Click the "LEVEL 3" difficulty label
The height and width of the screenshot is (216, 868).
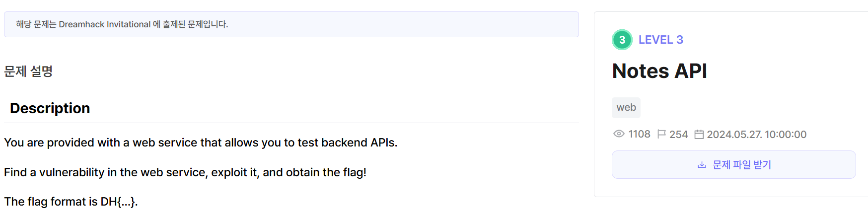click(x=660, y=40)
